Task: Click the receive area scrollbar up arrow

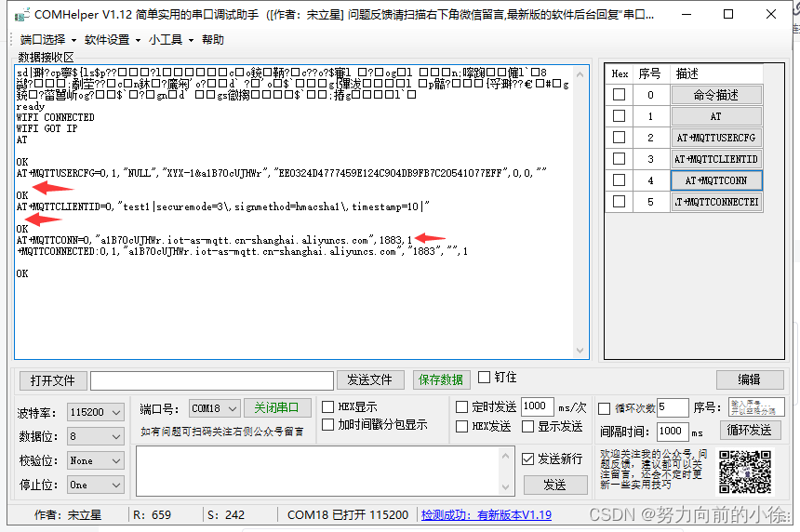Action: pyautogui.click(x=582, y=73)
